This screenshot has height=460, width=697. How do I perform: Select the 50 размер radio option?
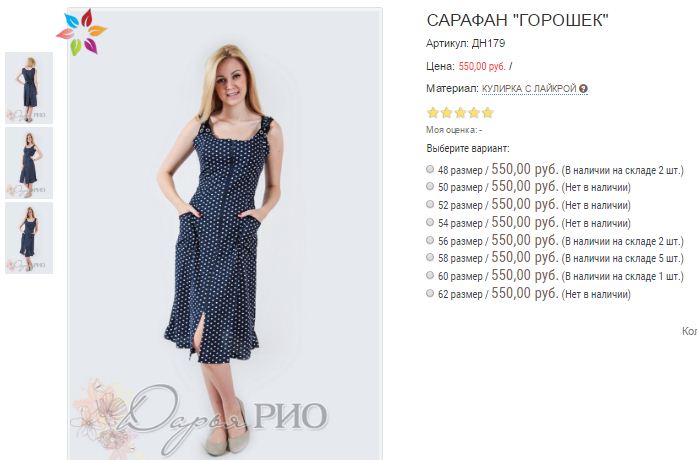tap(430, 186)
